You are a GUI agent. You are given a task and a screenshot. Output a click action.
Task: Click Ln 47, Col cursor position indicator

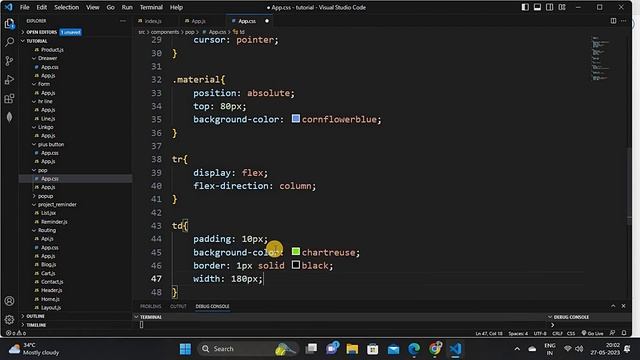coord(489,333)
